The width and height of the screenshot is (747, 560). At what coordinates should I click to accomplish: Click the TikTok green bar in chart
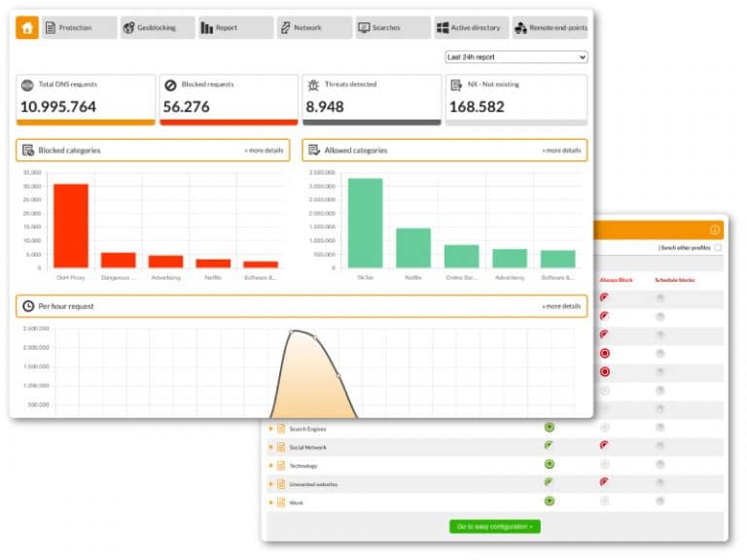365,223
